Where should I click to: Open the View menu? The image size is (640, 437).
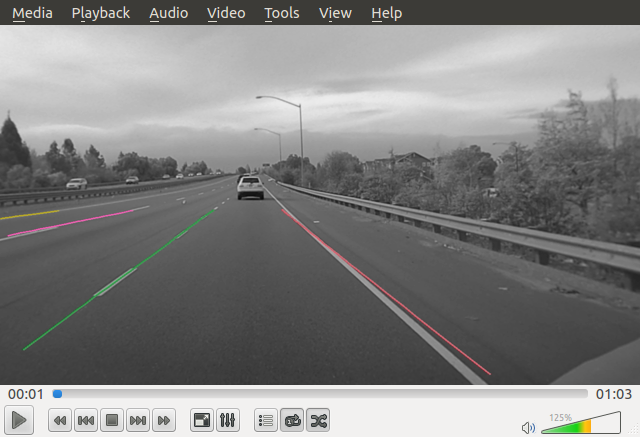(x=335, y=13)
